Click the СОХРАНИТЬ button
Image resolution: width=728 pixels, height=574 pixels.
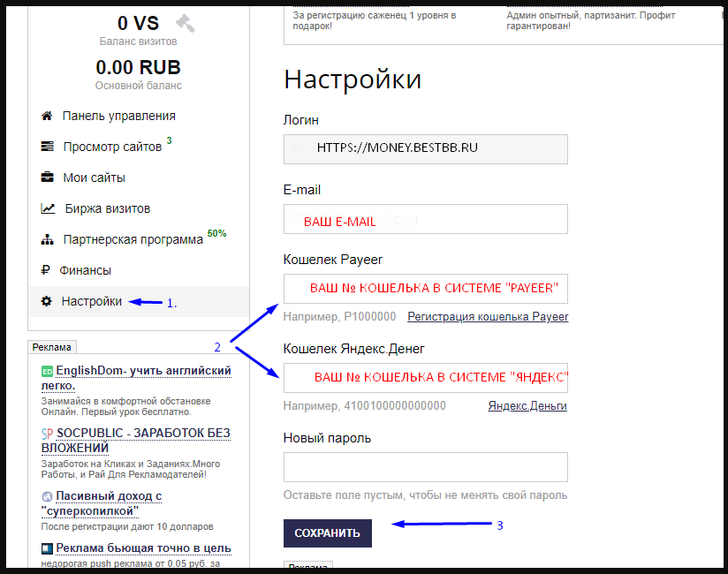(x=327, y=533)
